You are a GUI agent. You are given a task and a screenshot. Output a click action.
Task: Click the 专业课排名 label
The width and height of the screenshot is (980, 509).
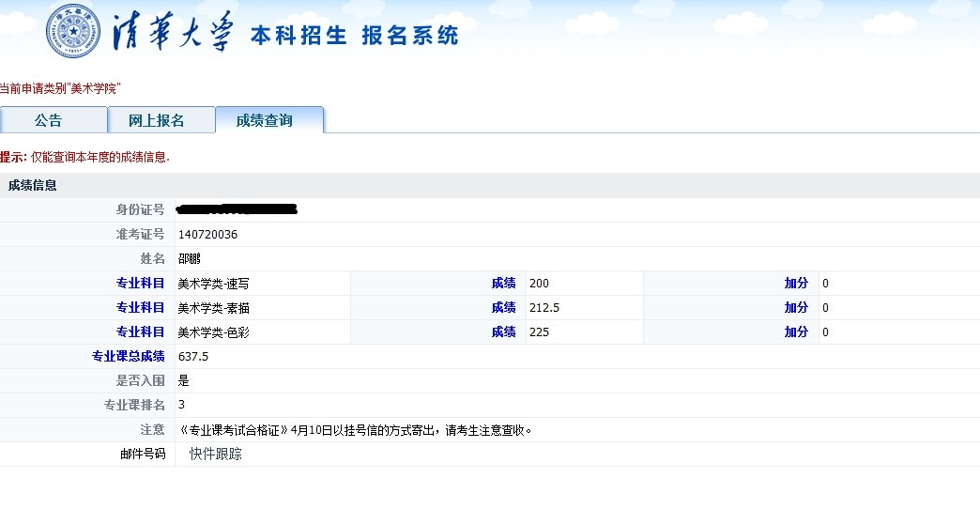pos(134,405)
